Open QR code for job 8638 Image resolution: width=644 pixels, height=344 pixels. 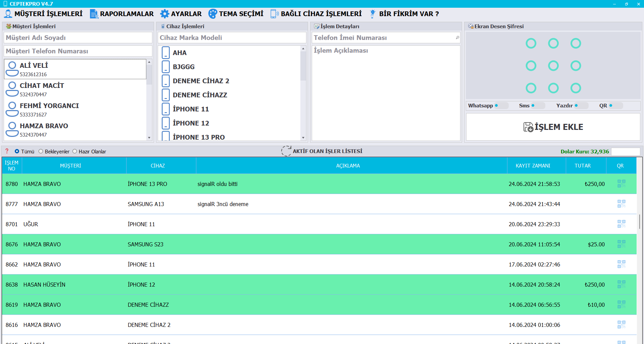click(x=621, y=284)
